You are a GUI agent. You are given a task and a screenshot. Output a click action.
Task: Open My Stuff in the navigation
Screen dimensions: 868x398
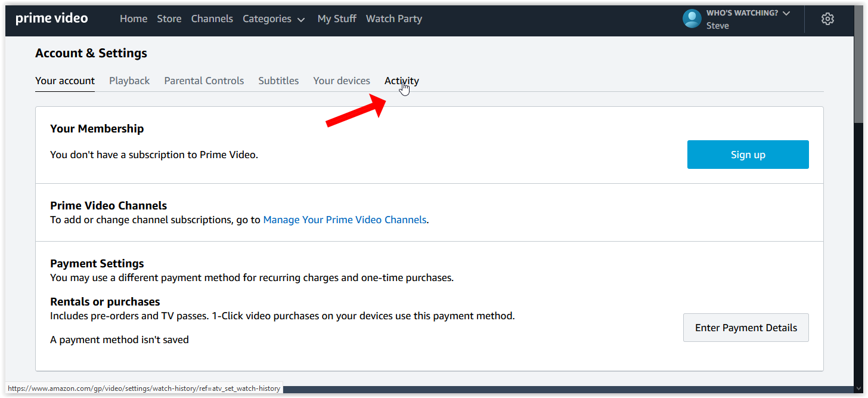(337, 19)
